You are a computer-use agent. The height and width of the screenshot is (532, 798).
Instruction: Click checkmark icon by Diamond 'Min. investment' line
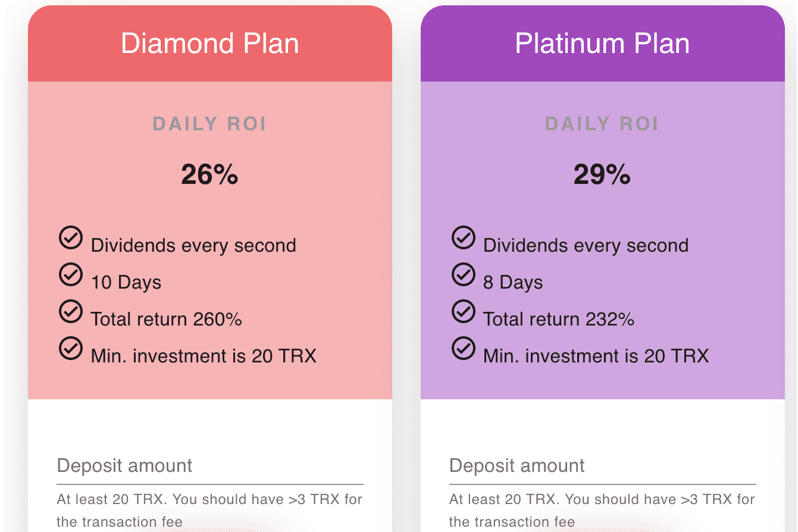(71, 349)
